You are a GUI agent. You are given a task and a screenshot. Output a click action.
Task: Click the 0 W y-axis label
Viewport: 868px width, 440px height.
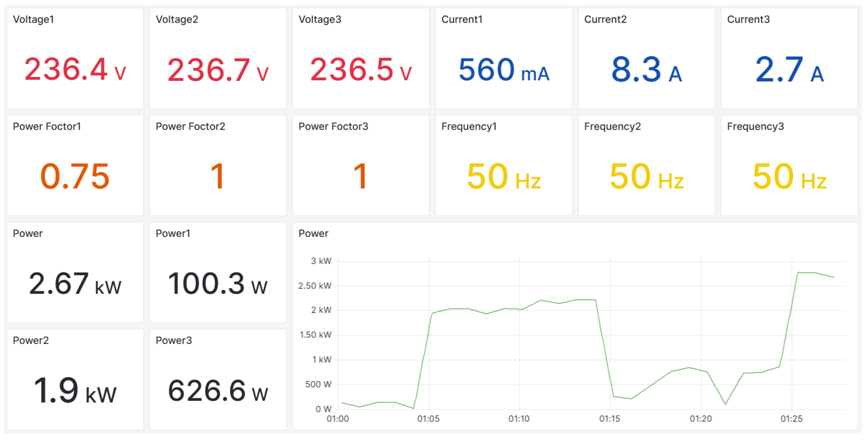click(324, 409)
